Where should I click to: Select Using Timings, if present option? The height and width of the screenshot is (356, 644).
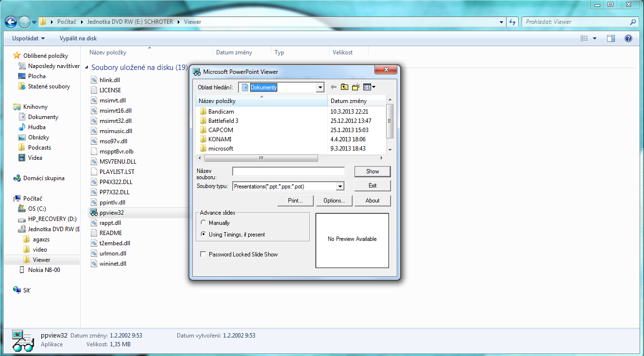pyautogui.click(x=233, y=235)
